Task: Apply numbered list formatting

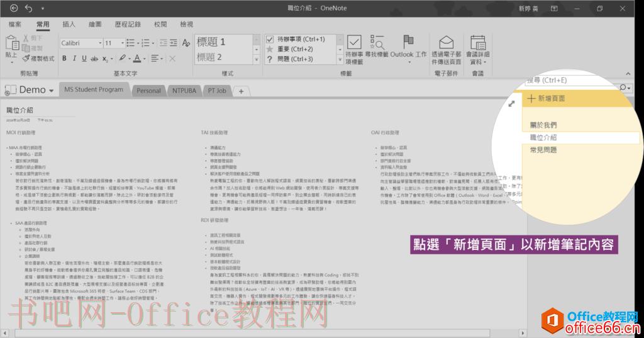Action: 145,43
